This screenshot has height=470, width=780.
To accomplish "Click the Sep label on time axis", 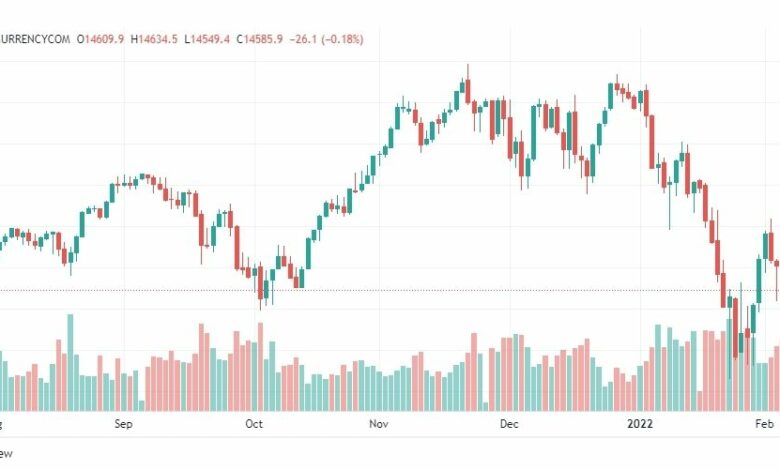I will click(x=123, y=424).
